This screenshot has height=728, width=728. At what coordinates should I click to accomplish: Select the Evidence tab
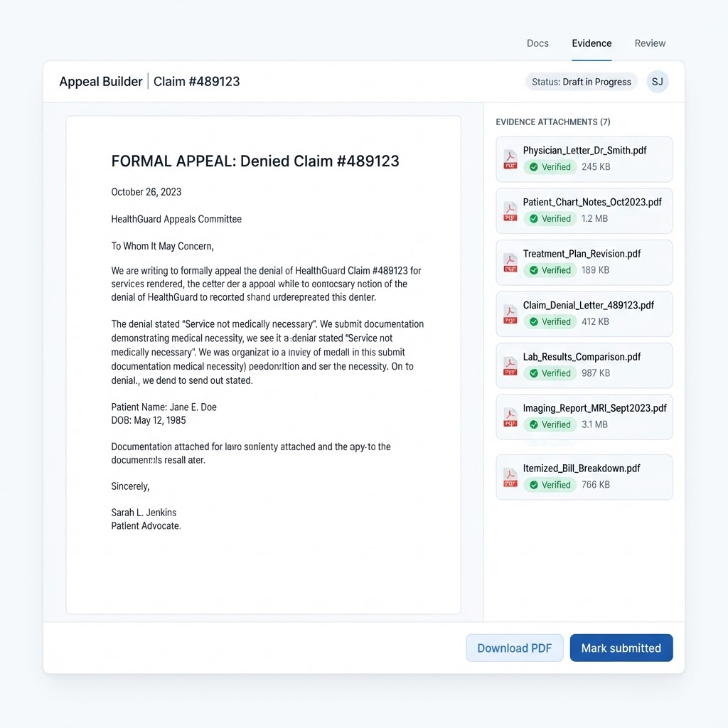[591, 43]
